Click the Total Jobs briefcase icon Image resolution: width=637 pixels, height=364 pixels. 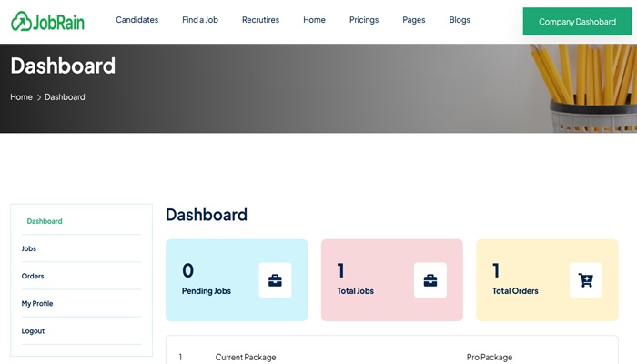click(x=430, y=280)
